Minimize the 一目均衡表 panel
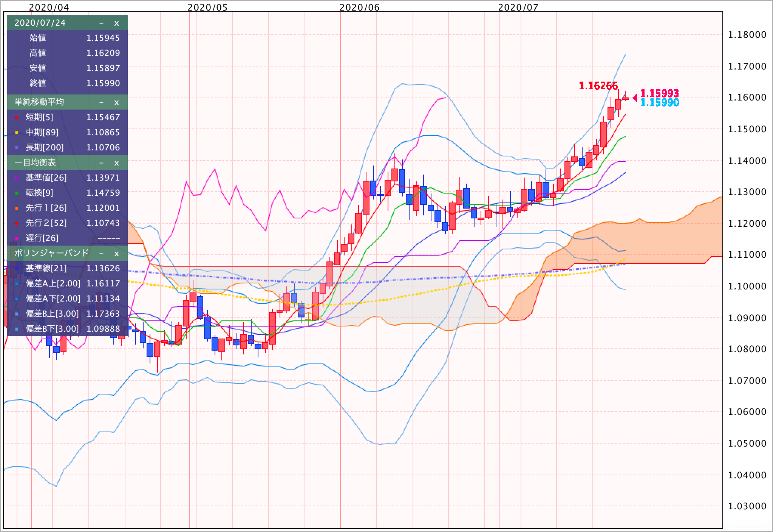The width and height of the screenshot is (773, 532). [101, 163]
